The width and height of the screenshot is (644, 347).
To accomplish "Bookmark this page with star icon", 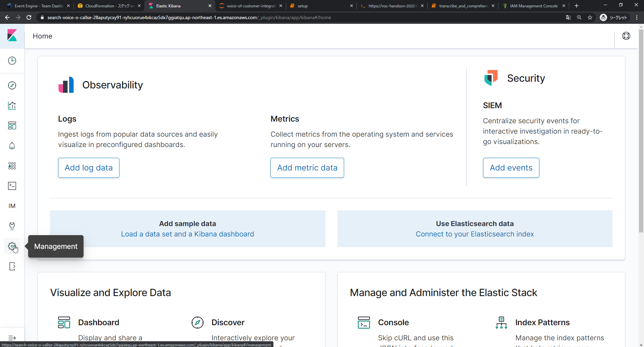I will click(590, 17).
